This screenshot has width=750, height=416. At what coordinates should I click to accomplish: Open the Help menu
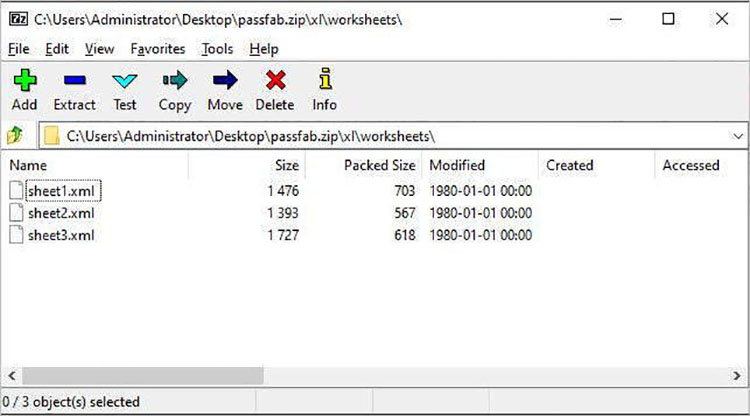click(264, 49)
